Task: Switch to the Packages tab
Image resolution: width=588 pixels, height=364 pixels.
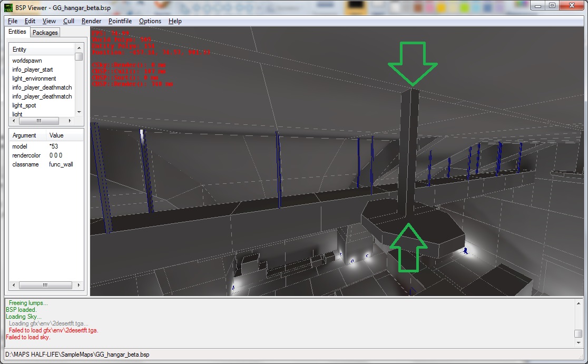Action: point(45,33)
